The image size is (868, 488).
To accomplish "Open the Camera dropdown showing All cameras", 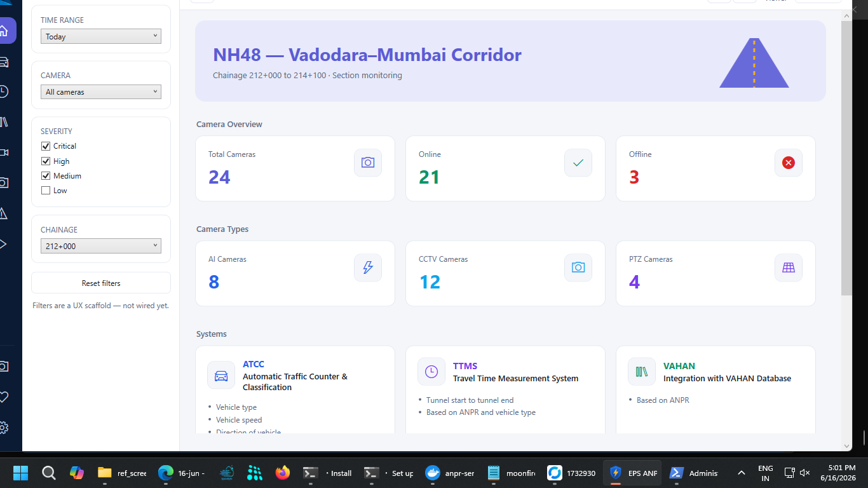I will click(101, 91).
